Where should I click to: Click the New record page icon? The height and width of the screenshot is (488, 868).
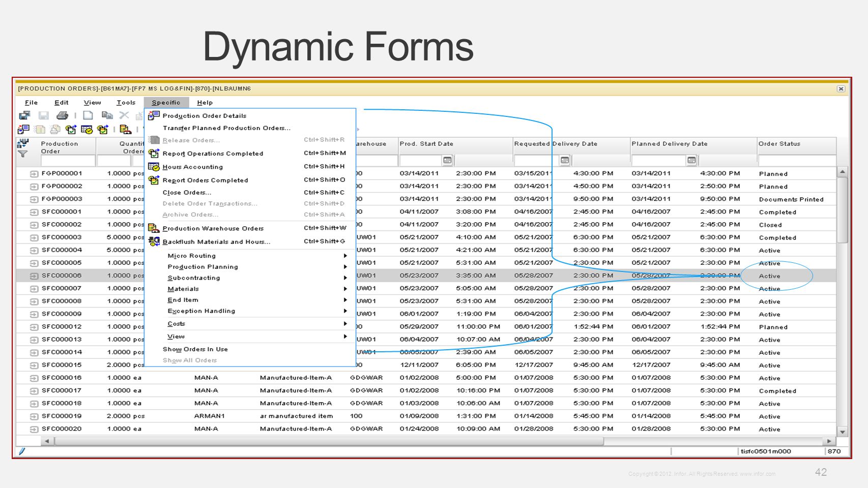[88, 115]
